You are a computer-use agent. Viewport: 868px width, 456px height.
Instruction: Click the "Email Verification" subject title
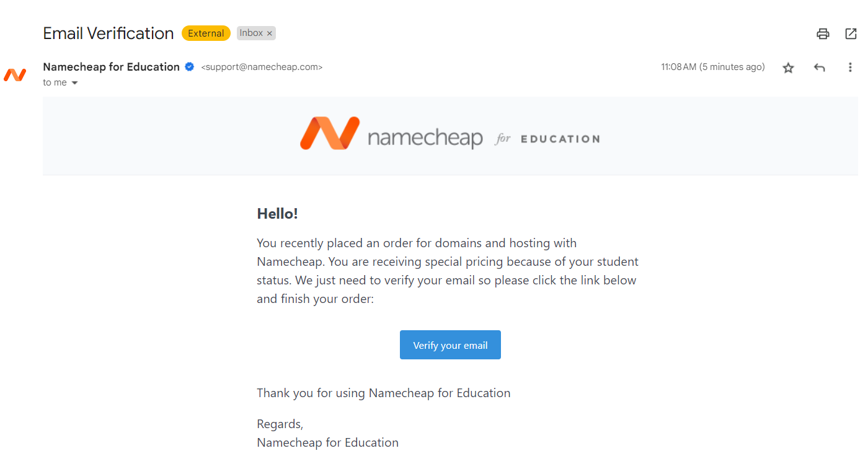point(108,33)
